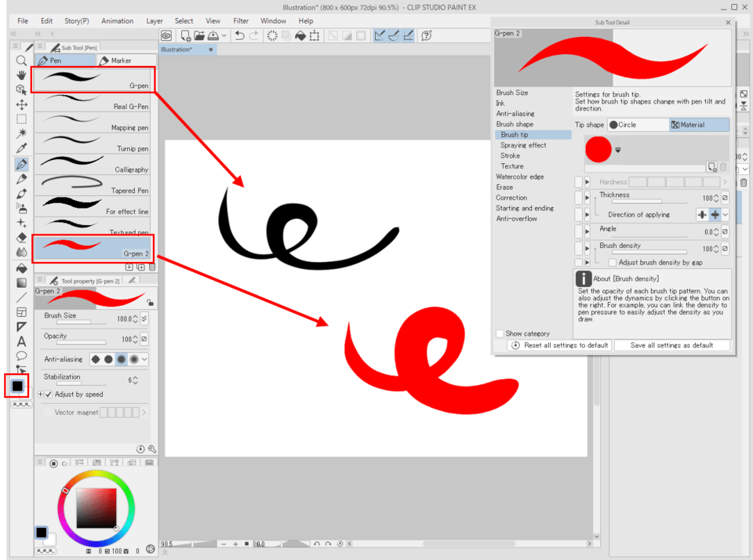Open the CLIP STUDIO swirl icon
Viewport: 753px width, 560px height.
click(166, 36)
